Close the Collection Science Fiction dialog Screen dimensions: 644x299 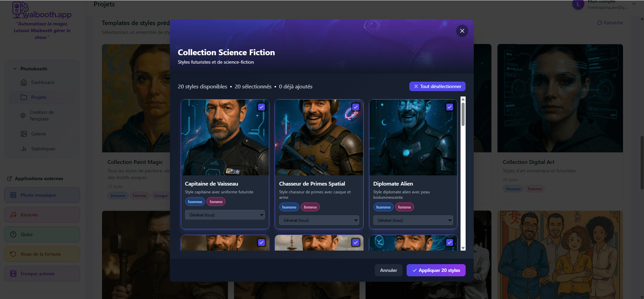462,31
